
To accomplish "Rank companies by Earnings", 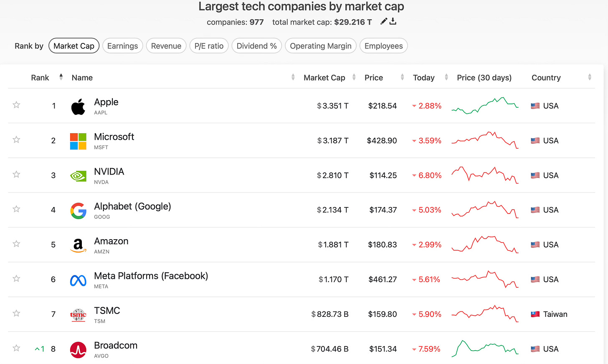I will (122, 46).
